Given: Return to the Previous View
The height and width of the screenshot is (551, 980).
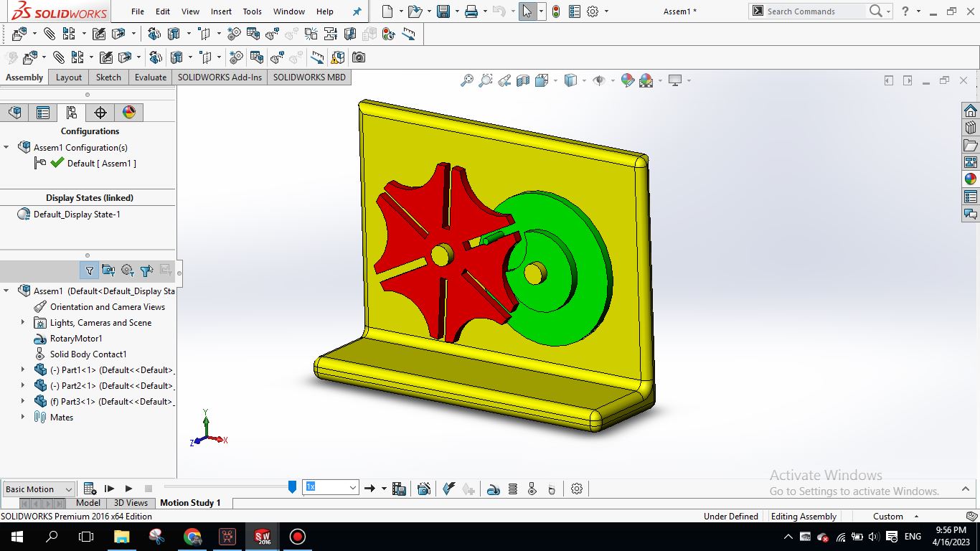Looking at the screenshot, I should (504, 80).
